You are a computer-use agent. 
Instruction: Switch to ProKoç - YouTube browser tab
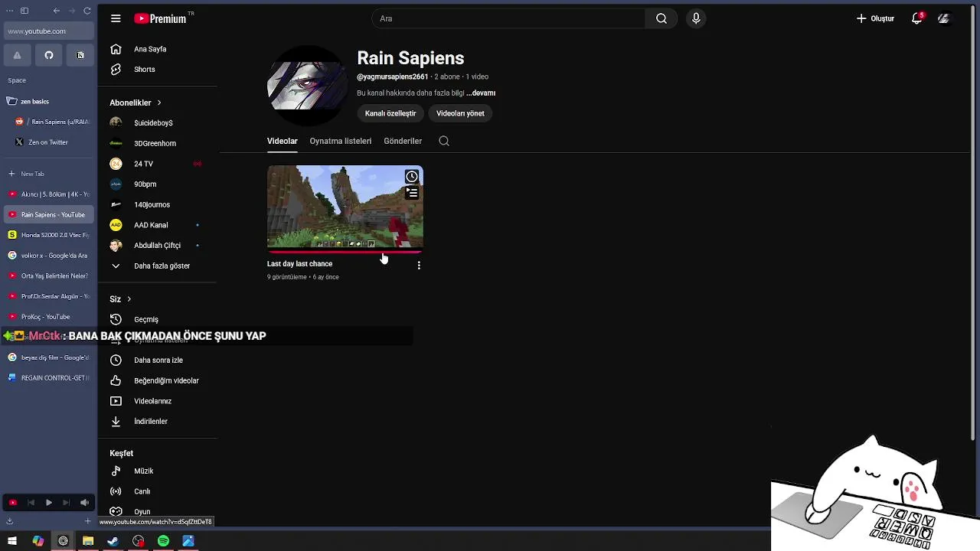coord(49,317)
